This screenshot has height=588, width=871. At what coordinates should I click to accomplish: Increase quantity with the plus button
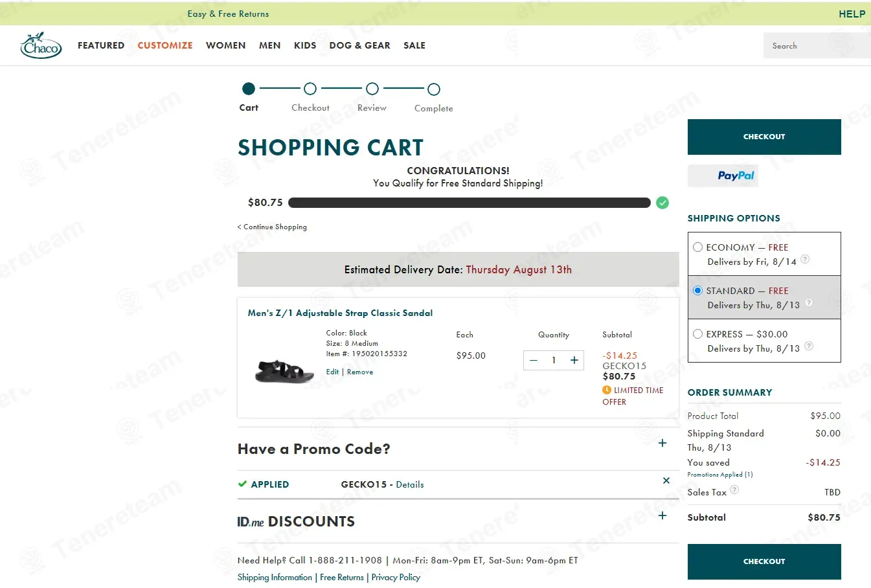[x=574, y=360]
